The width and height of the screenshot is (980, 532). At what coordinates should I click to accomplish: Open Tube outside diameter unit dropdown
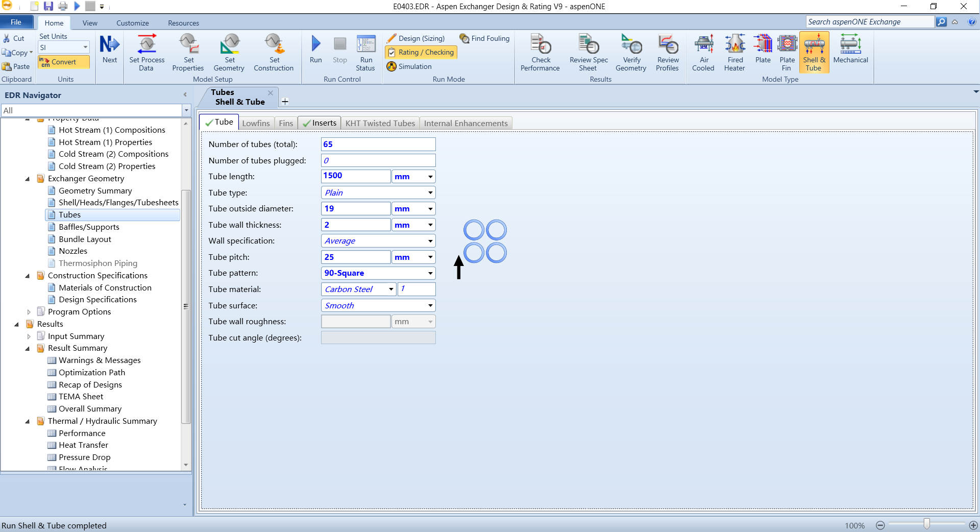pyautogui.click(x=430, y=209)
